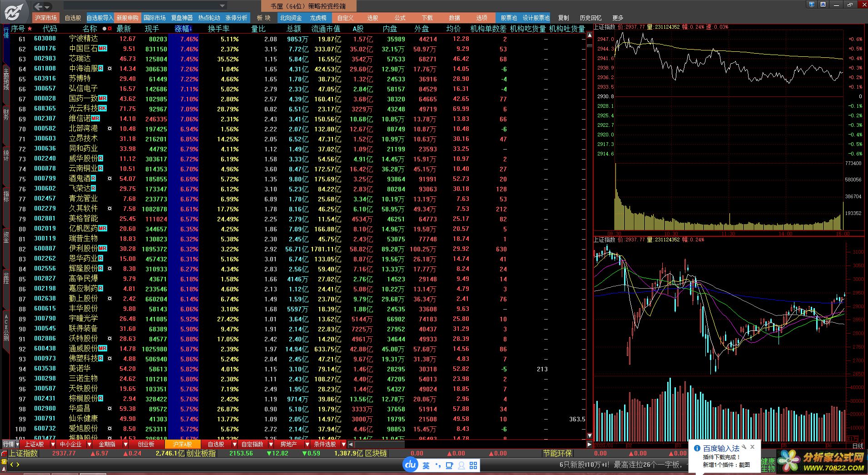Click the RK badge next to 光云科技
The height and width of the screenshot is (475, 868).
click(x=103, y=109)
